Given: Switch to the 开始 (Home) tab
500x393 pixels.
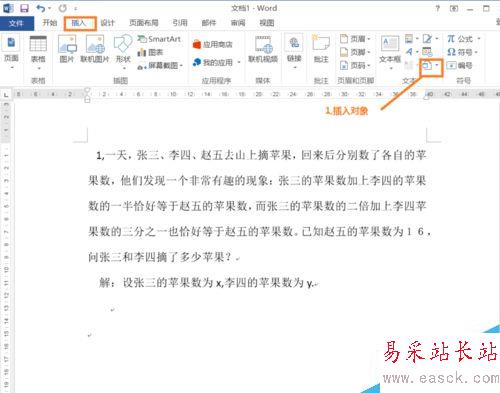Looking at the screenshot, I should coord(50,23).
